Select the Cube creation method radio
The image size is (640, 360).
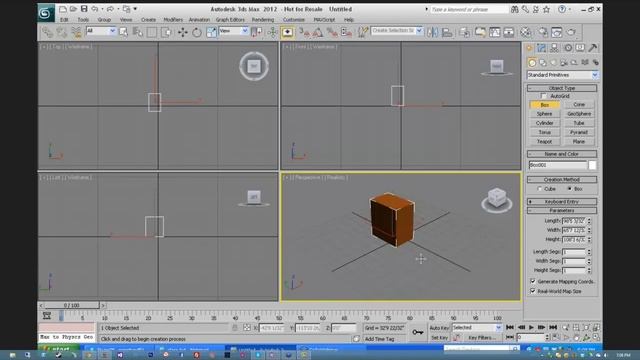540,189
